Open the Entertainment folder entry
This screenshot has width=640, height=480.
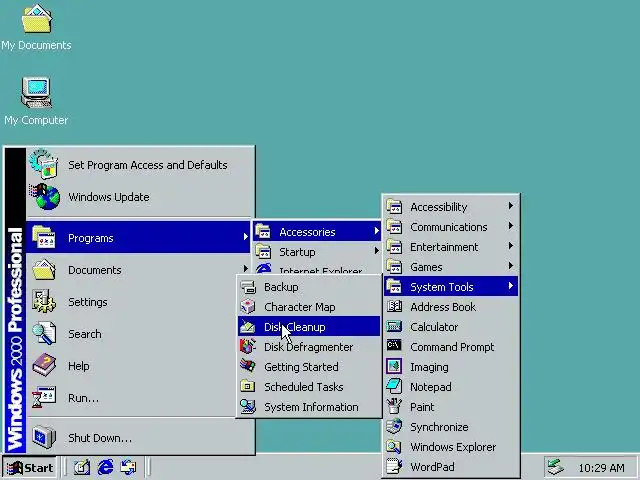coord(451,247)
